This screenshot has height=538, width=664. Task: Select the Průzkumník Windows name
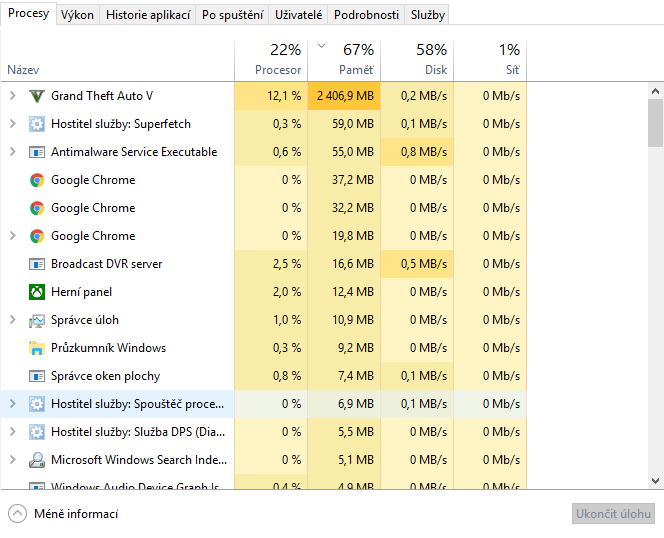click(108, 348)
